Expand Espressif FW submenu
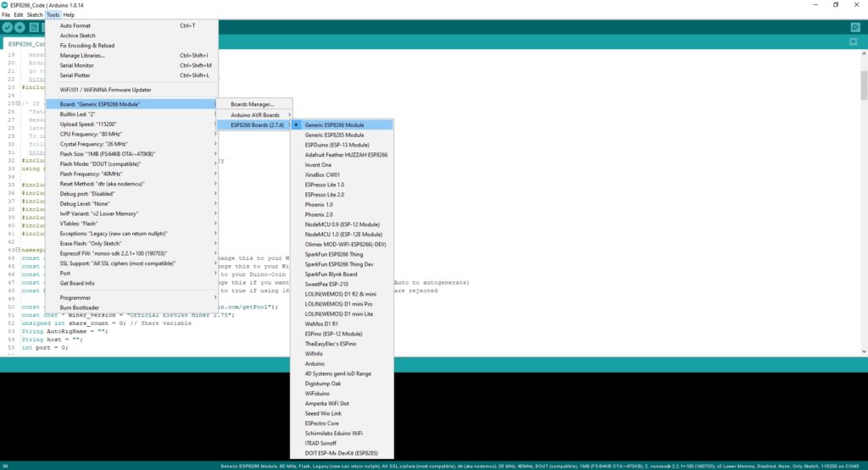This screenshot has height=470, width=868. pos(131,253)
